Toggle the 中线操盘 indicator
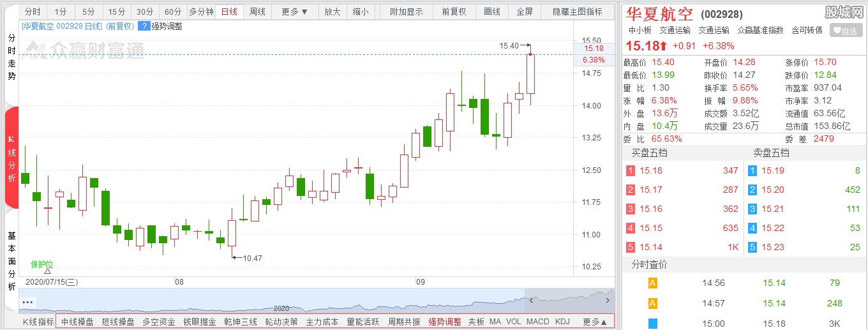Screen dimensions: 868x330 point(77,322)
